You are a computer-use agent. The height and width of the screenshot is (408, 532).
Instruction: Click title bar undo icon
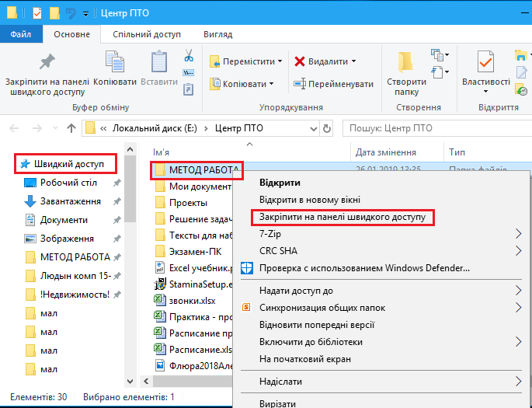[x=71, y=13]
